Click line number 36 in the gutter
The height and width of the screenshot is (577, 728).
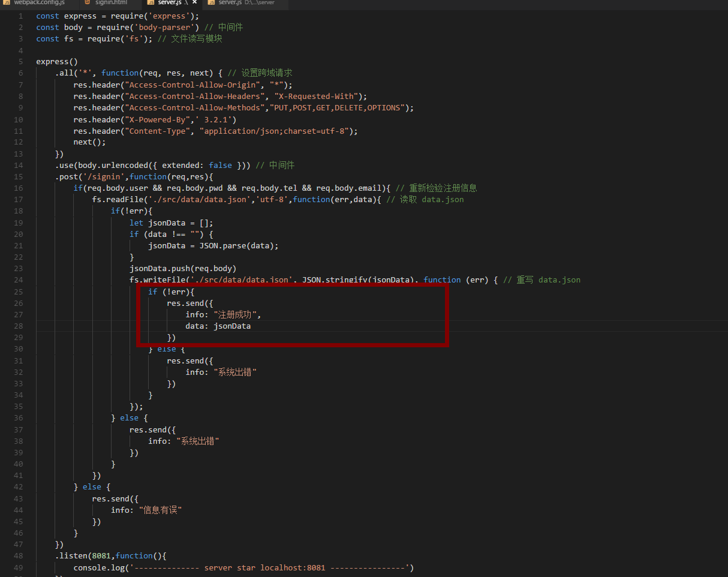(19, 417)
